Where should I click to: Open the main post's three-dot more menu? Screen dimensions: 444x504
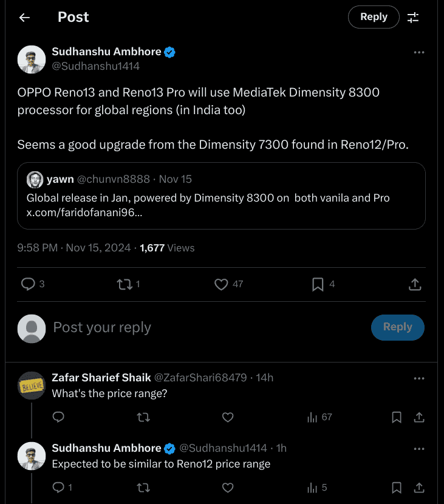418,53
